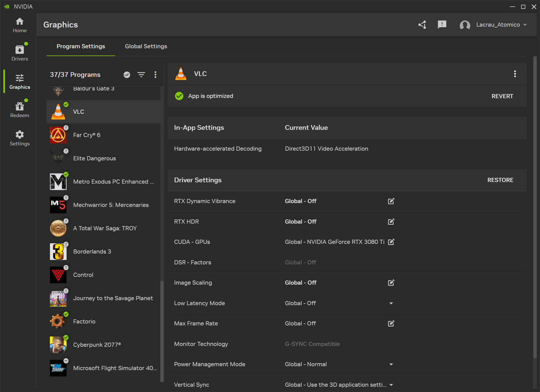Expand the Vertical Sync dropdown

(x=391, y=385)
